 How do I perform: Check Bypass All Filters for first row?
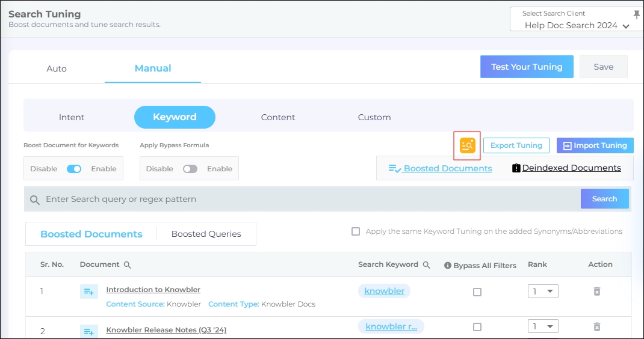click(x=477, y=292)
